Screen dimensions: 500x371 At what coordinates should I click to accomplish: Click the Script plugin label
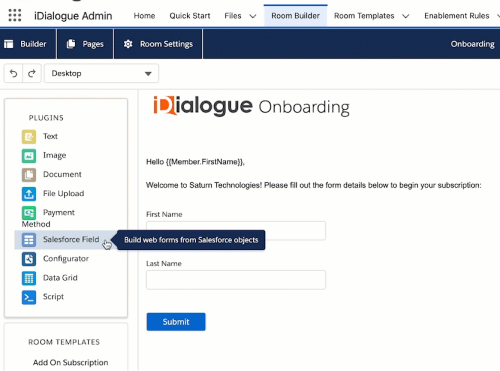pyautogui.click(x=53, y=297)
